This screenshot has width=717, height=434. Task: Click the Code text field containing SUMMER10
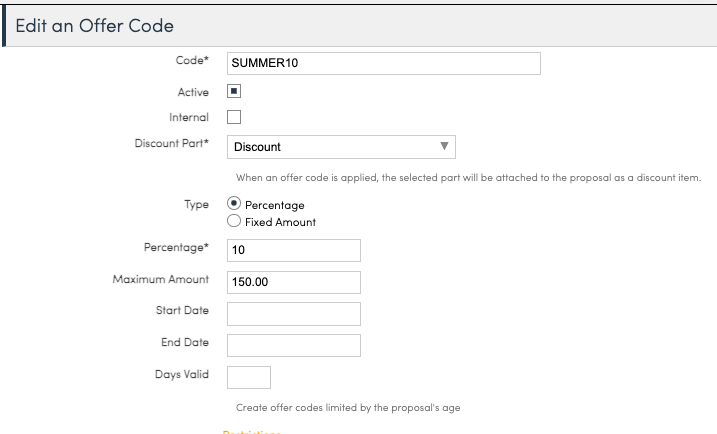tap(384, 62)
